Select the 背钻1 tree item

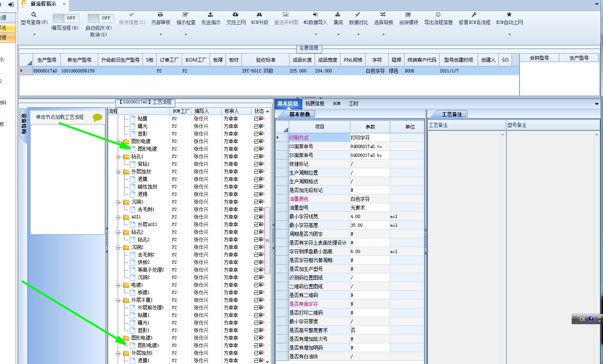[x=144, y=164]
